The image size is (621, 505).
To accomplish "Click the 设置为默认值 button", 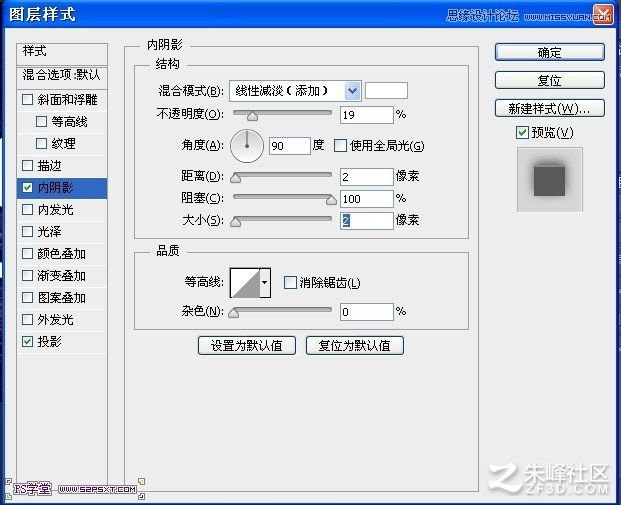I will (247, 345).
